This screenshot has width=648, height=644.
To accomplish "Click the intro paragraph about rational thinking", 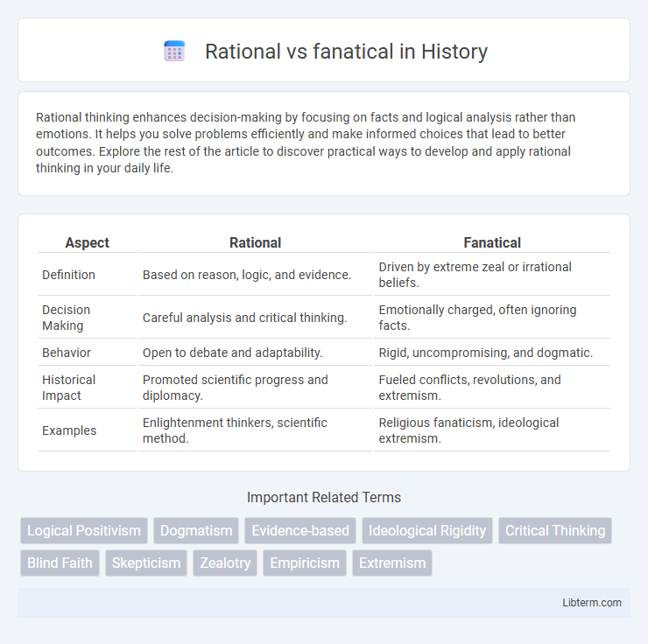I will [x=306, y=143].
